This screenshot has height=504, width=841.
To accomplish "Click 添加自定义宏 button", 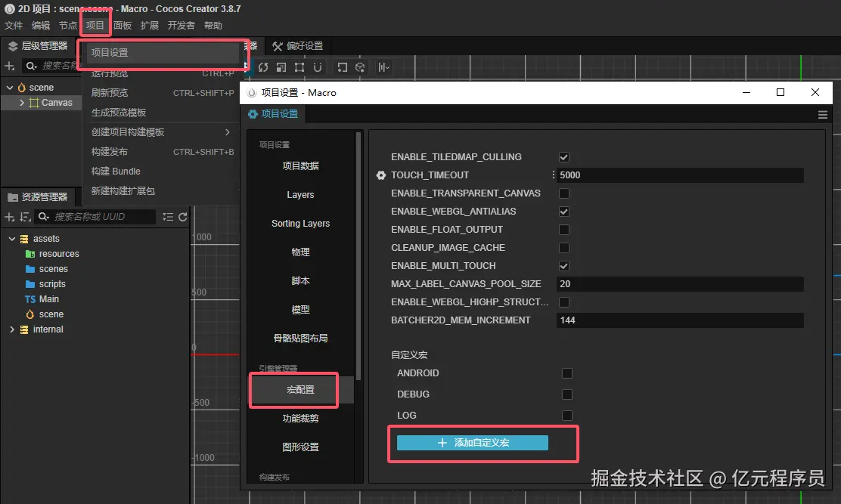I will tap(473, 443).
